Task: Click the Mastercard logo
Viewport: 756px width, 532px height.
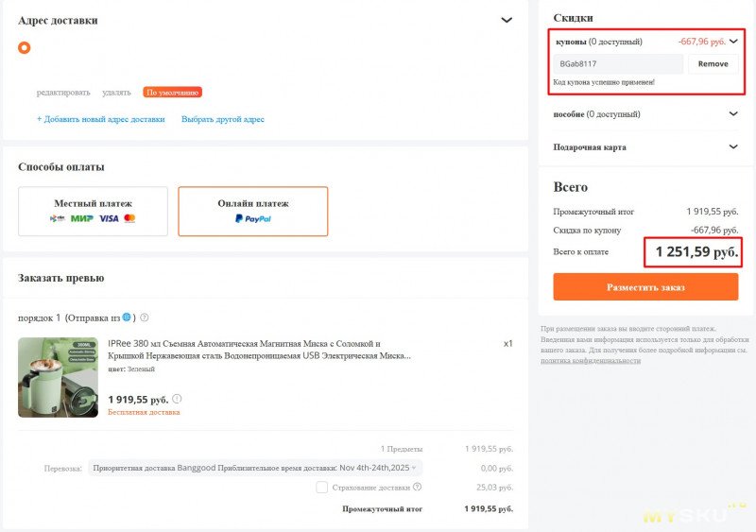Action: pyautogui.click(x=129, y=218)
